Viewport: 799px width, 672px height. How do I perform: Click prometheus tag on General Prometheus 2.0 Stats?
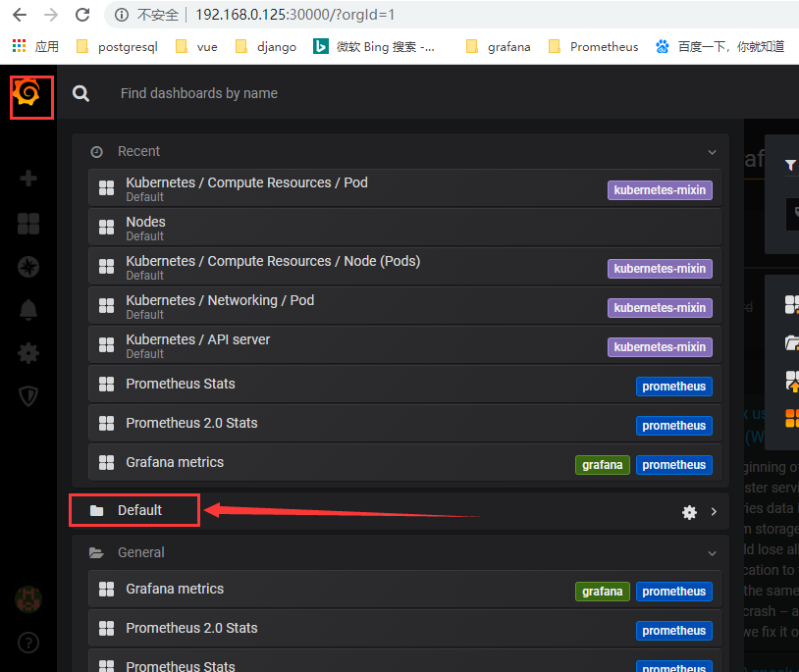coord(674,631)
